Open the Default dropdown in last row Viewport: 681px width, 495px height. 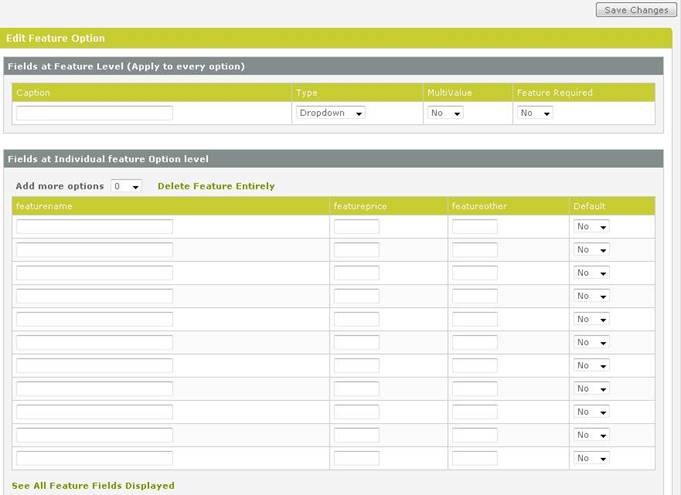[x=591, y=458]
